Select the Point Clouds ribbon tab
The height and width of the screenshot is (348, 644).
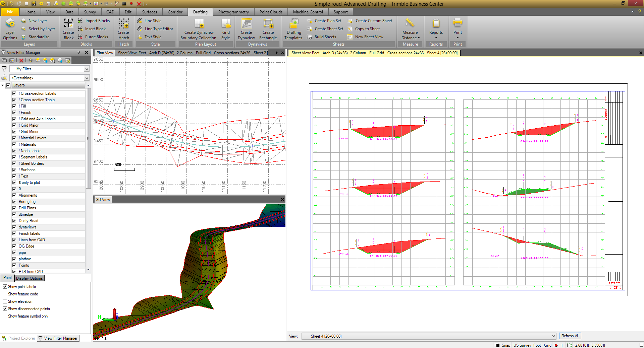(x=271, y=12)
